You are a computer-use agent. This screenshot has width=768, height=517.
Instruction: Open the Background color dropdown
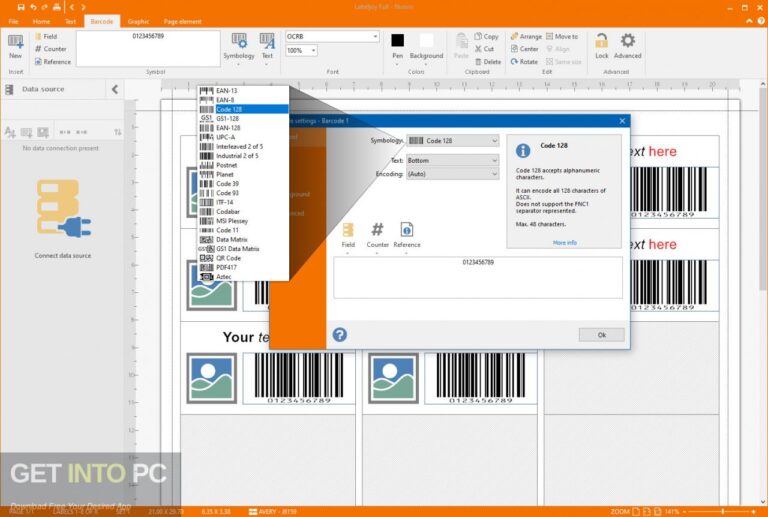point(426,64)
